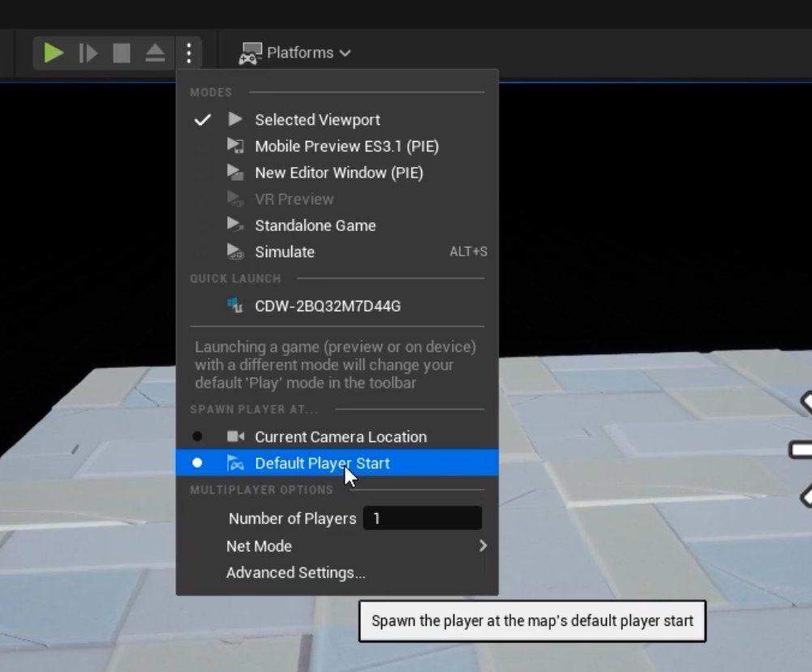Open the play options three-dot menu
Viewport: 812px width, 672px height.
(189, 53)
